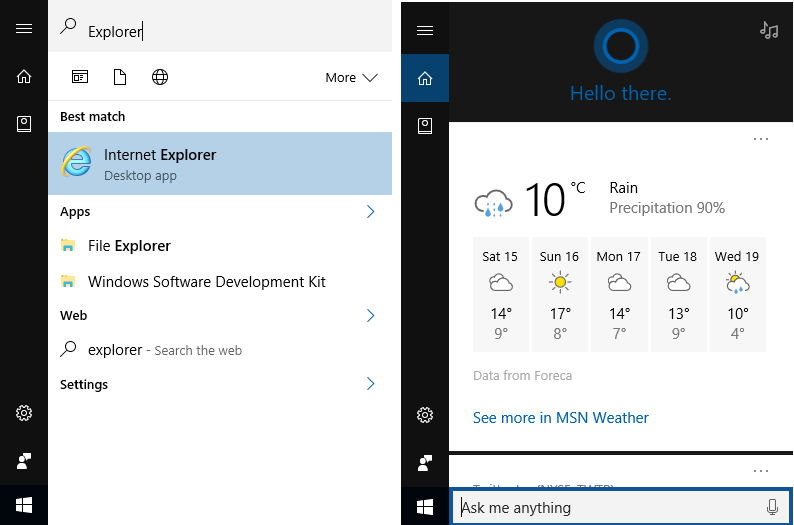Click the search magnifier next to Explorer
This screenshot has width=794, height=525.
[68, 26]
